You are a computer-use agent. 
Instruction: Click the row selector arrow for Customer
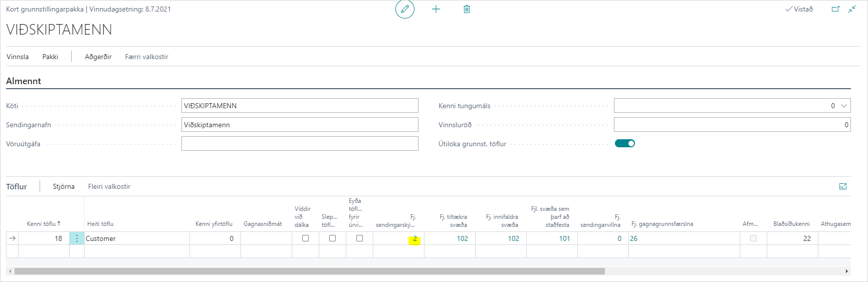12,238
